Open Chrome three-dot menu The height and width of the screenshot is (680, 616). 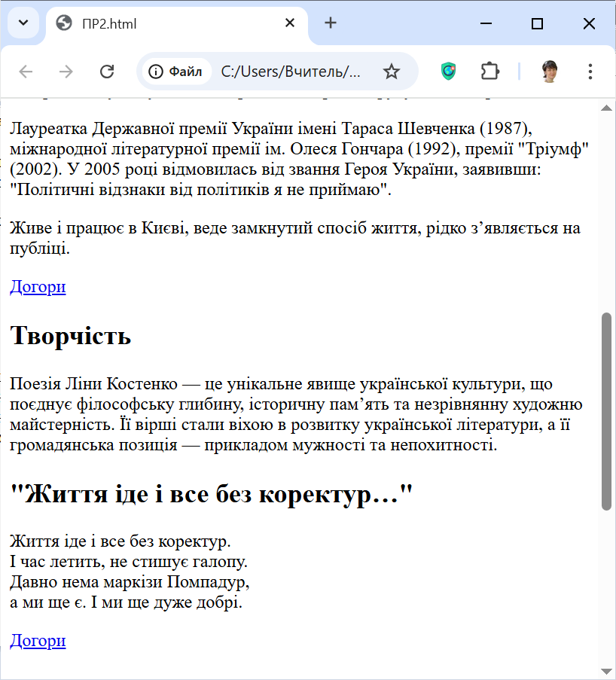(x=590, y=72)
